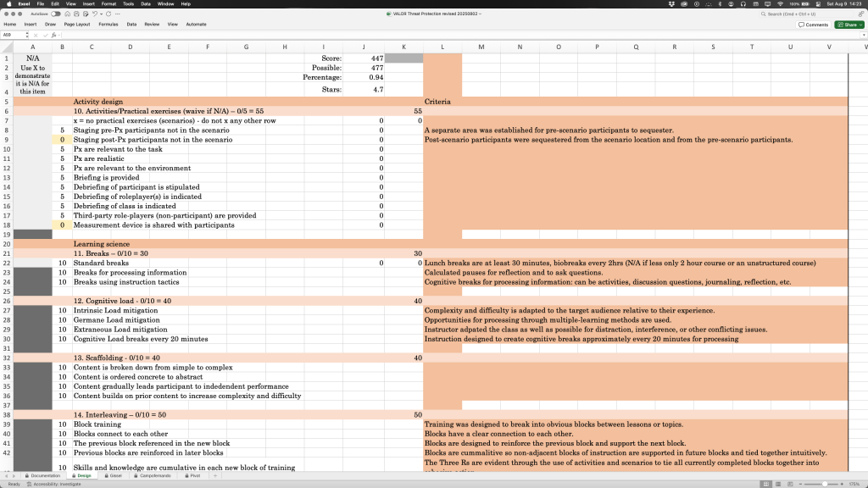Open the collaboration icon right of the search box

[x=861, y=14]
